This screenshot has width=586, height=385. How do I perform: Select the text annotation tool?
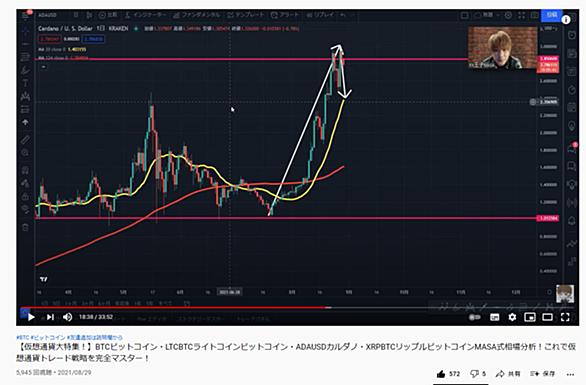click(25, 83)
